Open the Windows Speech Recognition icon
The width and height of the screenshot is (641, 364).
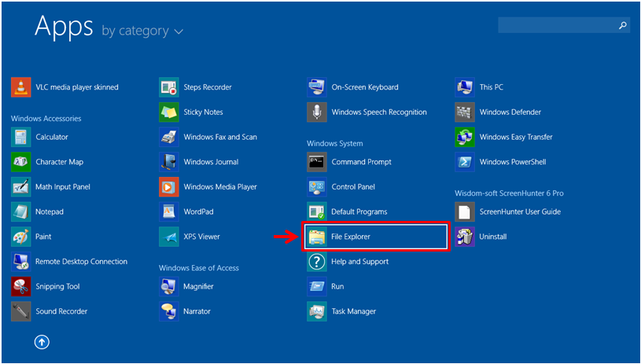(x=317, y=112)
